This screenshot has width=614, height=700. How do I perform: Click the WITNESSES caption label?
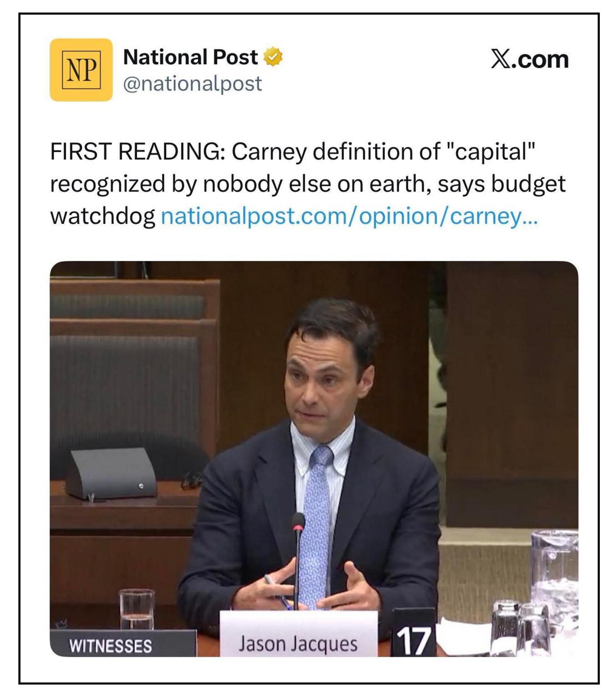(111, 645)
